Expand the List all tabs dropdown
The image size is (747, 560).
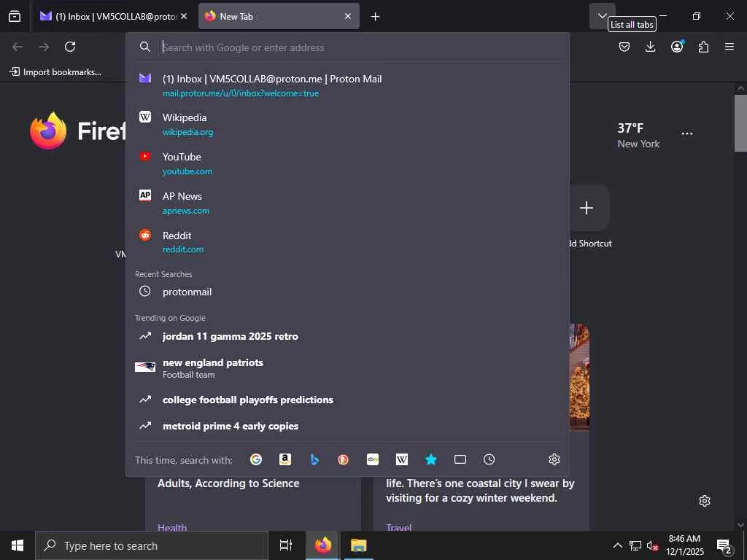pos(602,16)
